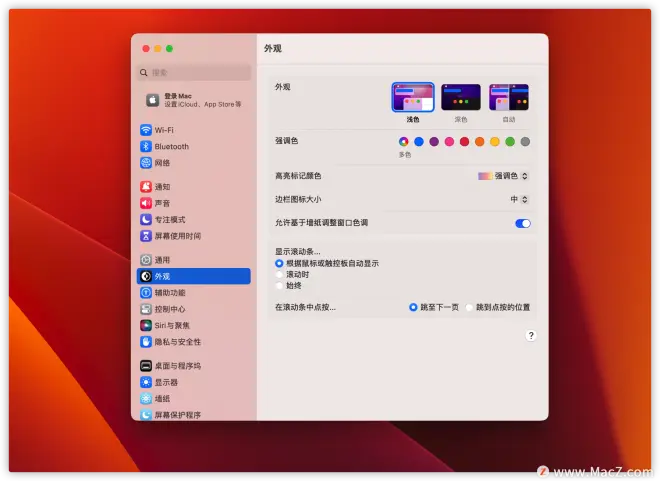Open the 专注模式 moon icon
This screenshot has height=481, width=660.
coord(146,220)
